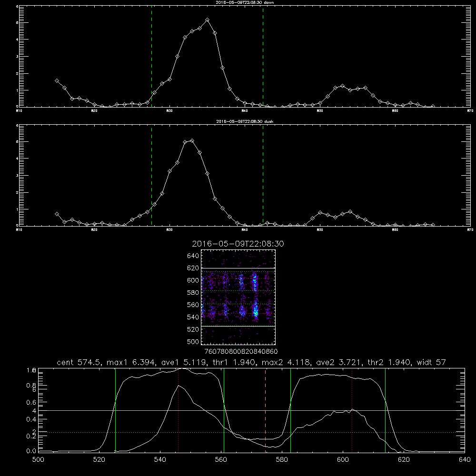Image resolution: width=476 pixels, height=476 pixels.
Task: Click the 2016-05-09T22:08:30 title above the spectral image
Action: pyautogui.click(x=238, y=244)
